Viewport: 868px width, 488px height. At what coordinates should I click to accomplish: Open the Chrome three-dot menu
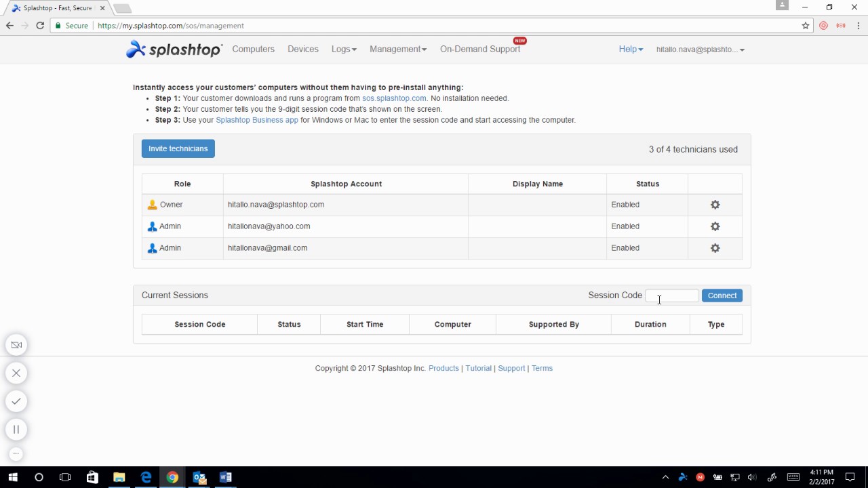858,26
